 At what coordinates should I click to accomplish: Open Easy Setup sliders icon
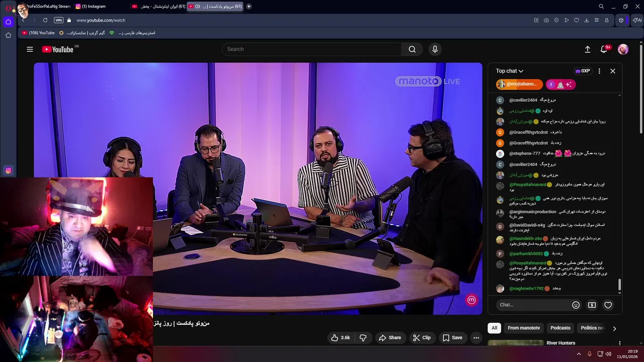597,20
